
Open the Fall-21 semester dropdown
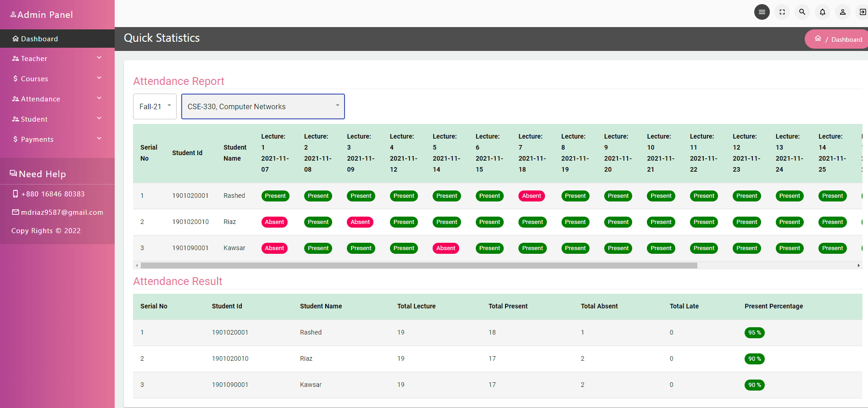[155, 106]
